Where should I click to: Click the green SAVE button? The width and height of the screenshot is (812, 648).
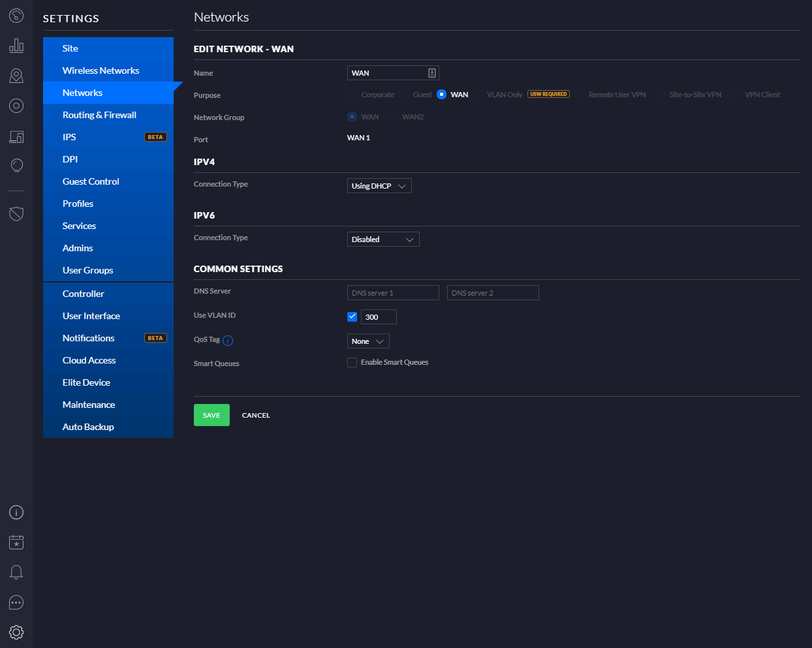coord(211,415)
